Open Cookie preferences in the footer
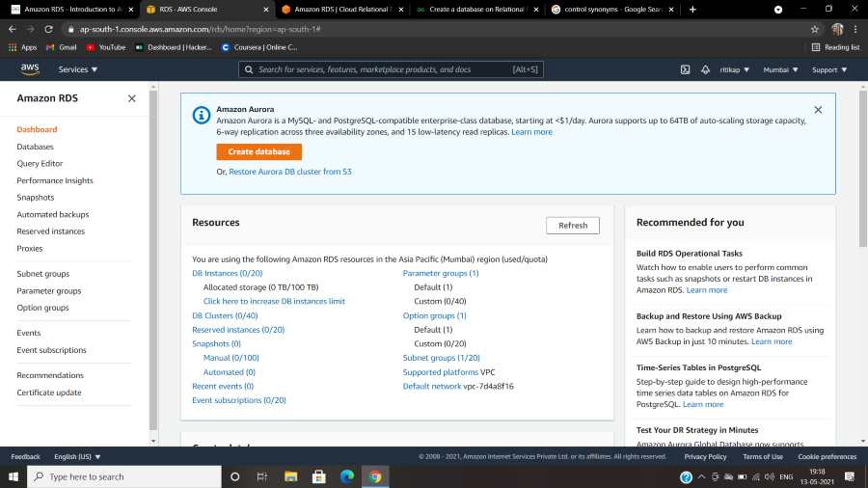 click(x=827, y=456)
